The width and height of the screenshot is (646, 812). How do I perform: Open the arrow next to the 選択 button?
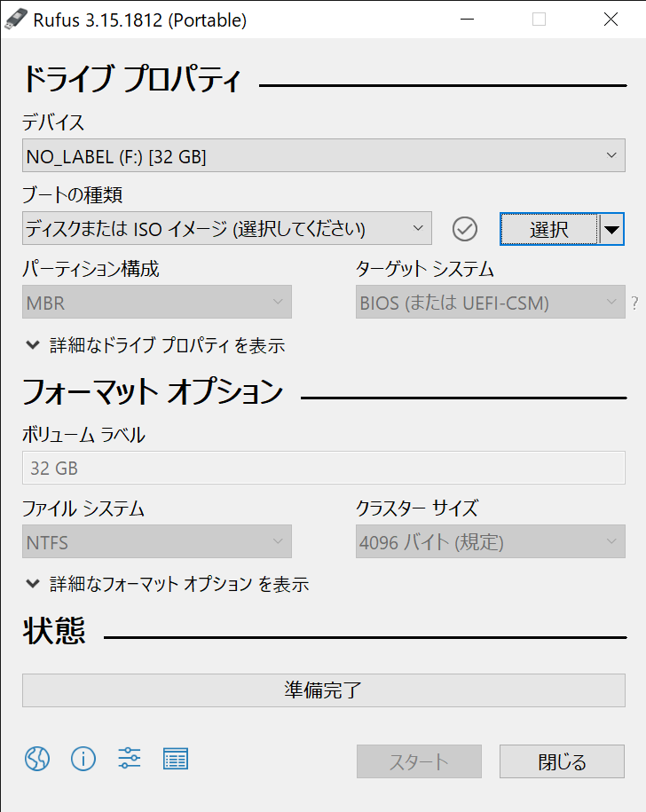(612, 229)
